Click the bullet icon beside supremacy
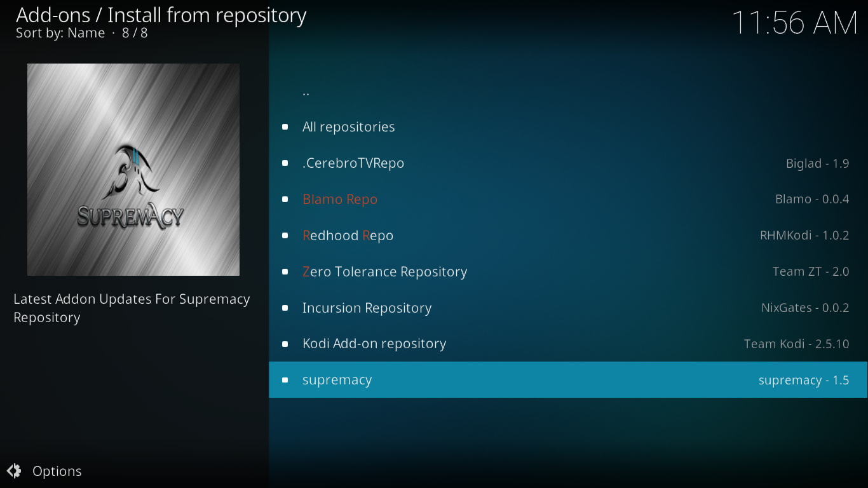This screenshot has height=488, width=868. pos(285,380)
